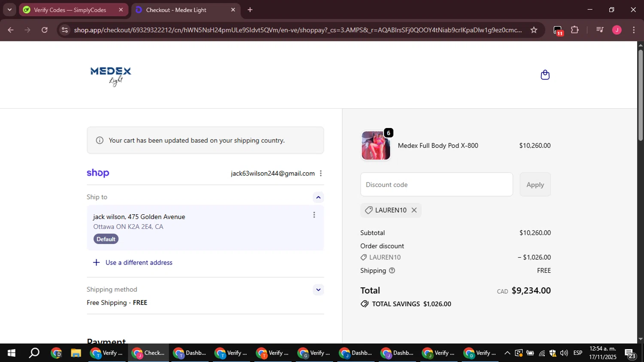Open the shopping bag cart icon
This screenshot has width=644, height=362.
pos(545,75)
